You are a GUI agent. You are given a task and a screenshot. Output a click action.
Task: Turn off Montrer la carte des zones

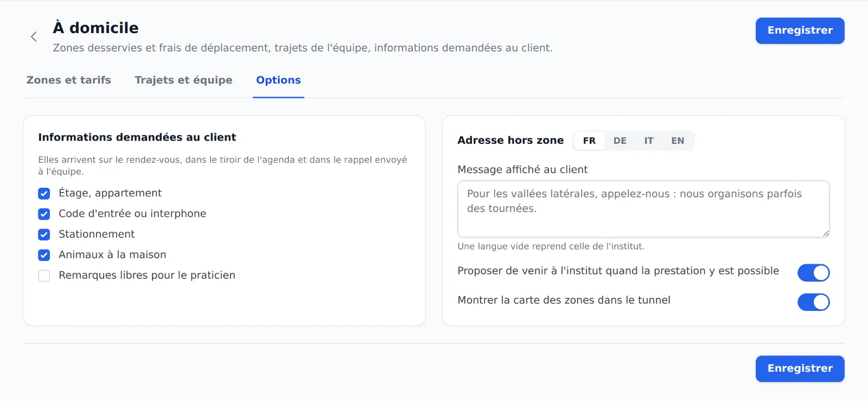coord(813,302)
